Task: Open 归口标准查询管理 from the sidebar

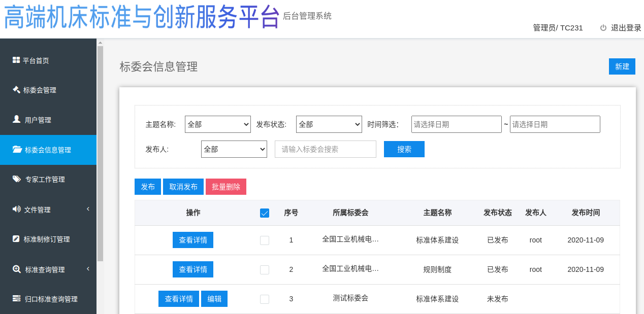Action: coord(51,299)
